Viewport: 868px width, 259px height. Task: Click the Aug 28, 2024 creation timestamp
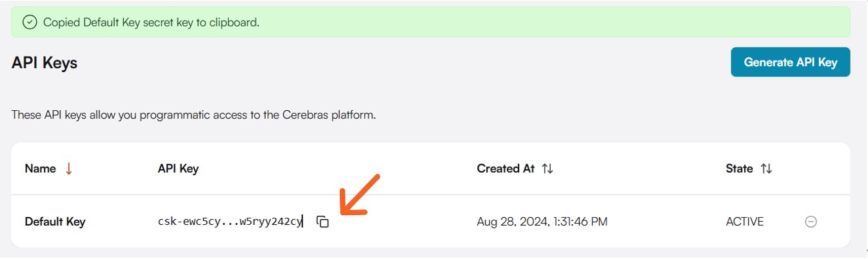tap(542, 222)
